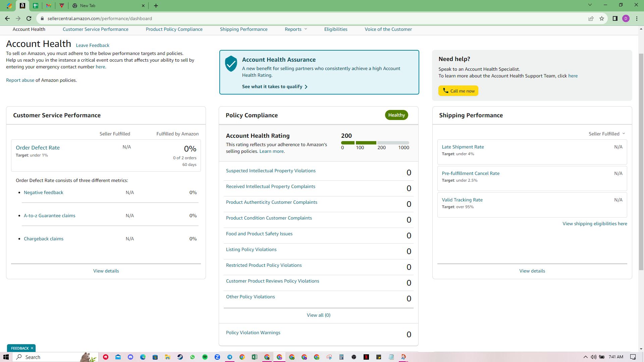Viewport: 644px width, 362px height.
Task: Switch to the New Tab browser tab
Action: [x=108, y=6]
